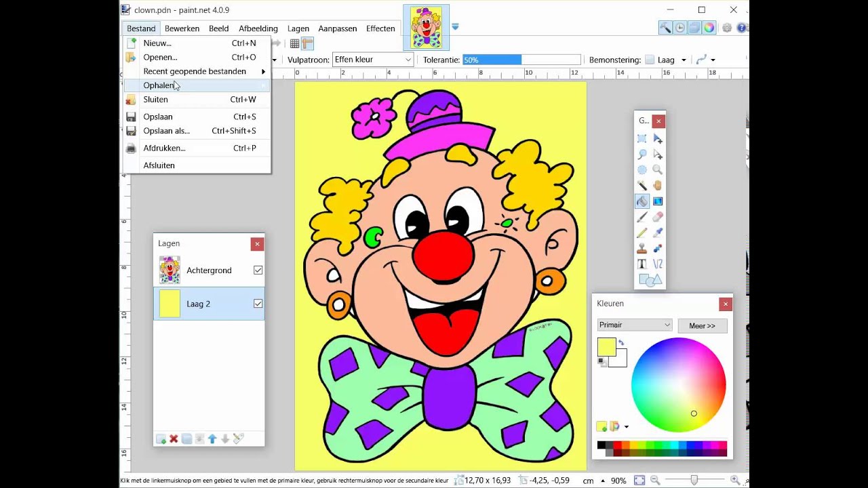This screenshot has width=868, height=488.
Task: Select the Line/Curve tool
Action: coord(657,264)
